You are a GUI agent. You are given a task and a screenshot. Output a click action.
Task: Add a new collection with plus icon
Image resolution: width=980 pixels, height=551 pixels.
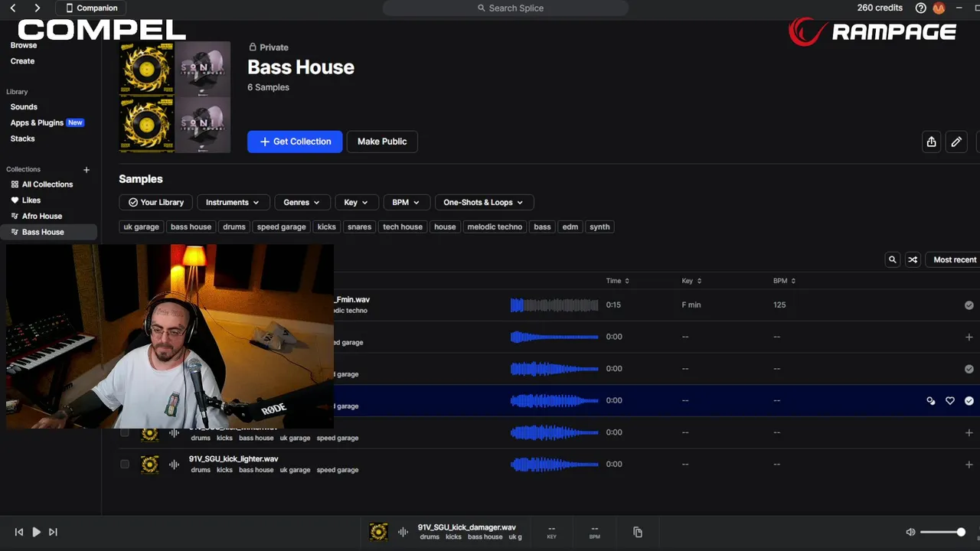[87, 170]
